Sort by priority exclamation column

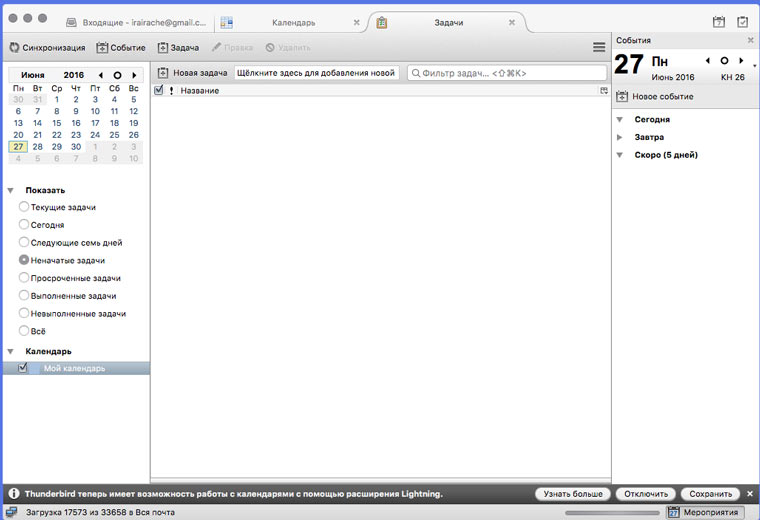pyautogui.click(x=171, y=91)
